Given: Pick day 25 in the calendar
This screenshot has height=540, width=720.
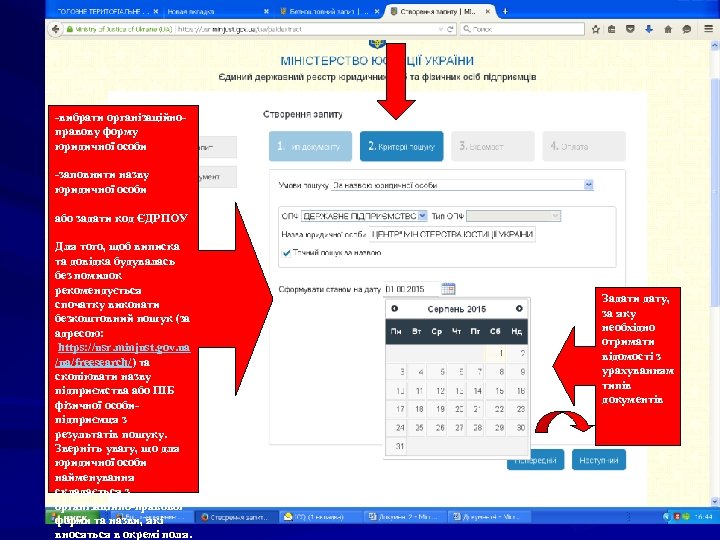Looking at the screenshot, I should [417, 428].
